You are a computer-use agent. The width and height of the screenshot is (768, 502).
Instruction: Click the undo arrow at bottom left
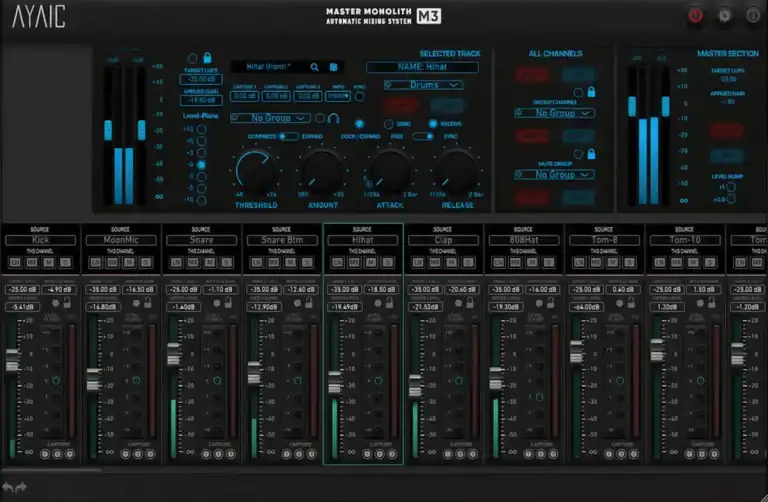7,487
